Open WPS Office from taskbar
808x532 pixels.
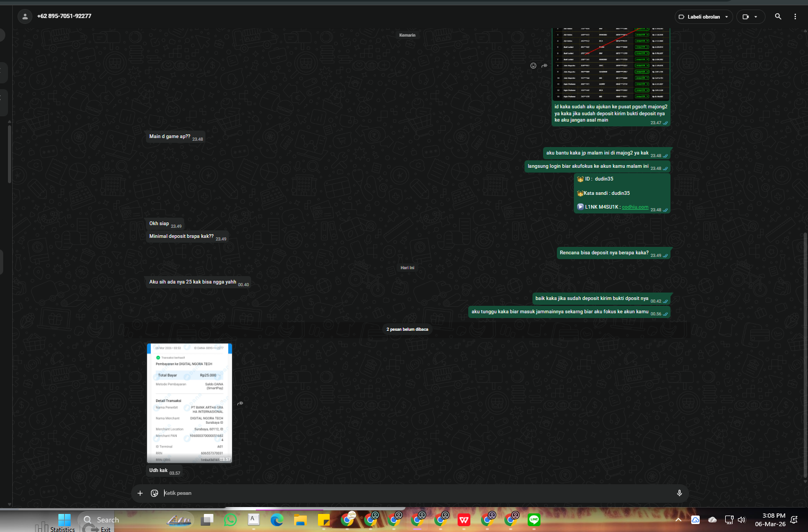(x=464, y=520)
